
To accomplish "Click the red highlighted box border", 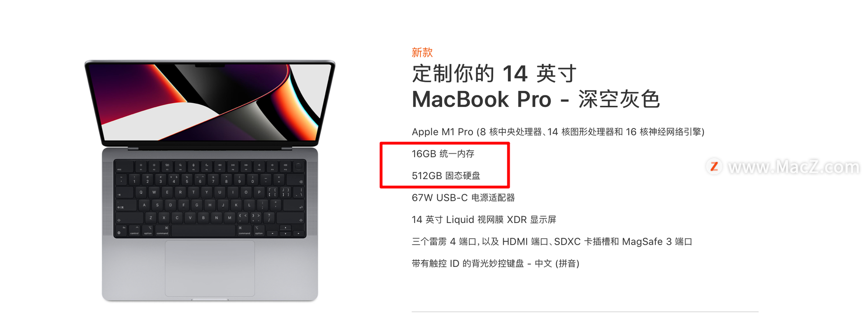I will pyautogui.click(x=445, y=144).
